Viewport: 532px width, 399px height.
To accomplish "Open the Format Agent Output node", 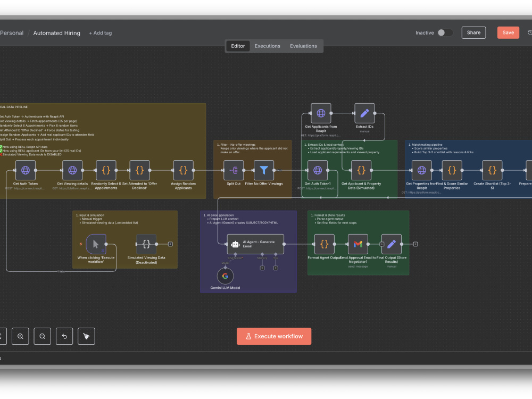I will [325, 244].
